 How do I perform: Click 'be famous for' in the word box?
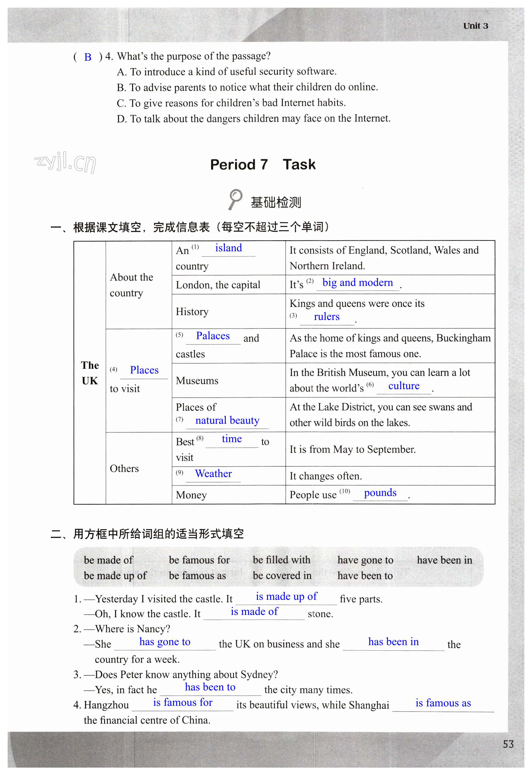click(x=199, y=560)
